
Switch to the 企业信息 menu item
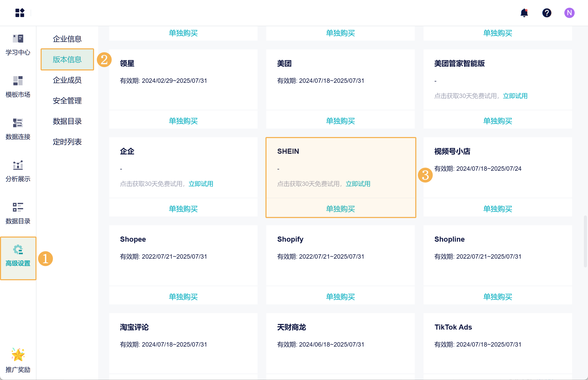coord(67,39)
